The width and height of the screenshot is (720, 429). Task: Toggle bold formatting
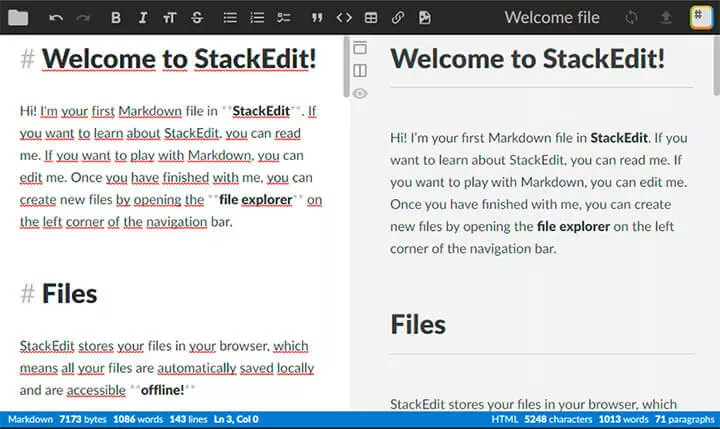click(x=116, y=18)
